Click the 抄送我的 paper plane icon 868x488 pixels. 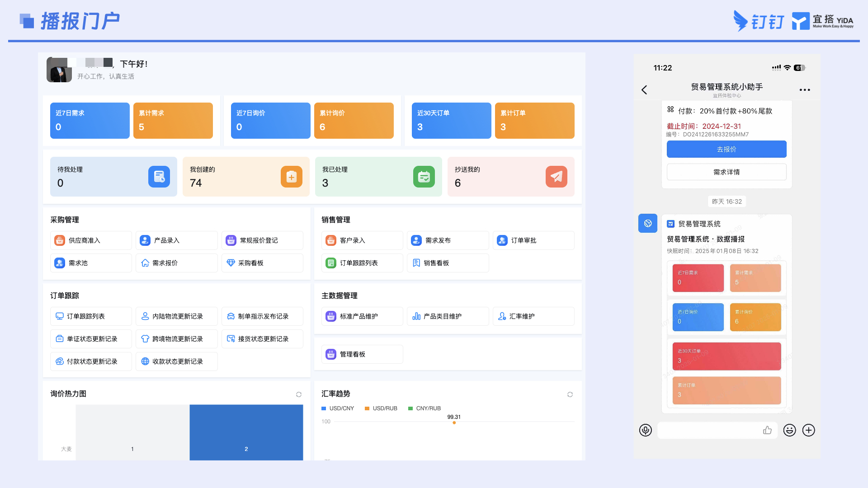tap(557, 177)
